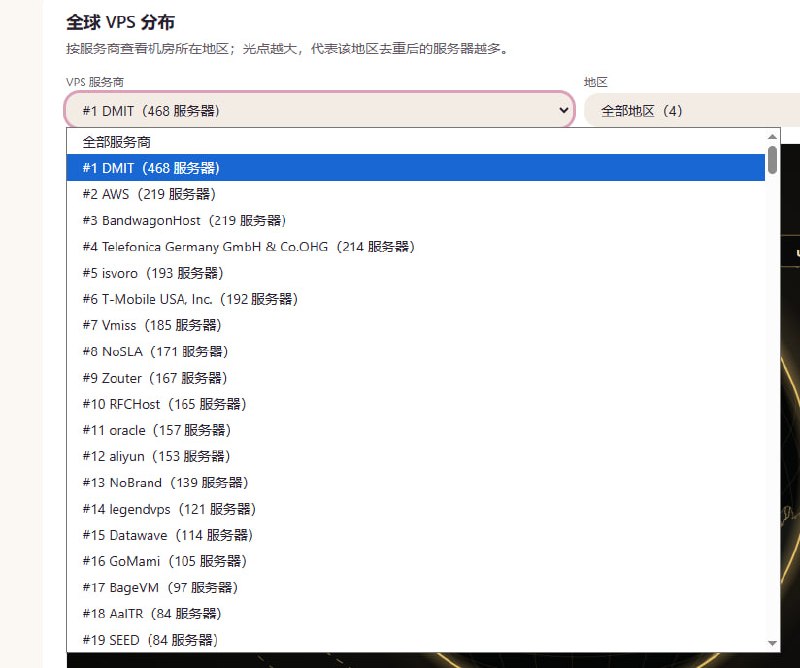800x668 pixels.
Task: Select #13 NoBrand (139 服务器)
Action: (x=415, y=482)
